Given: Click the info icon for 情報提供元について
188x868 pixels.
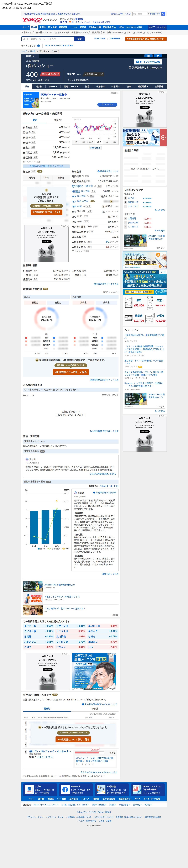Looking at the screenshot, I should [98, 172].
